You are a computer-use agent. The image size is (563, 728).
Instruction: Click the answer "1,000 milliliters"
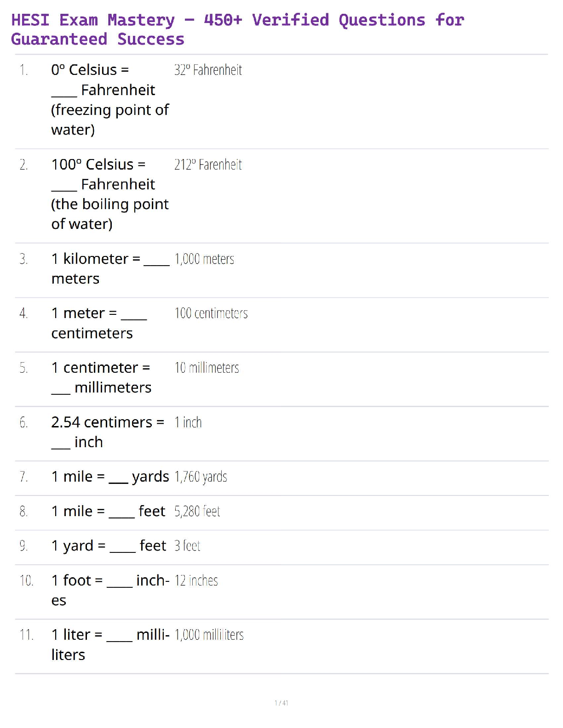(209, 635)
